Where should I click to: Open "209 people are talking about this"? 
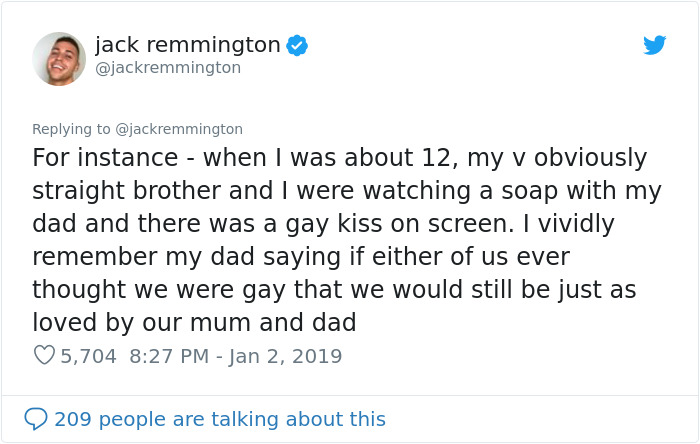click(219, 419)
